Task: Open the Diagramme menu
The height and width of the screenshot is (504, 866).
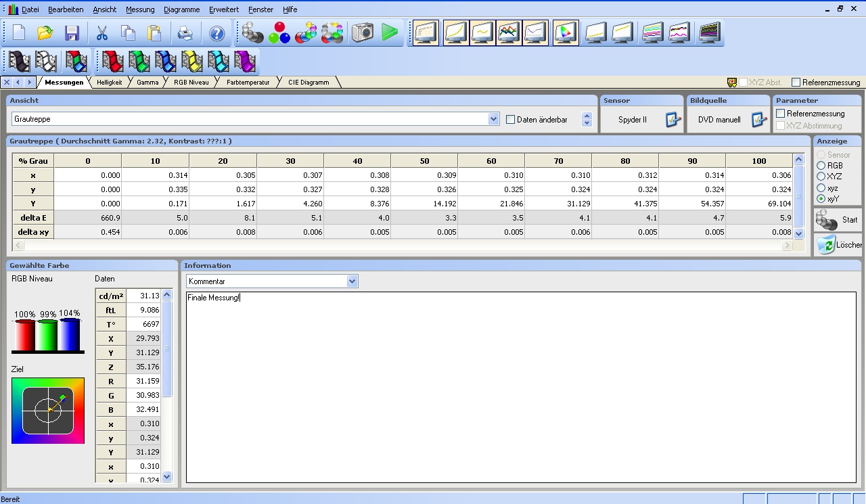Action: pos(181,9)
